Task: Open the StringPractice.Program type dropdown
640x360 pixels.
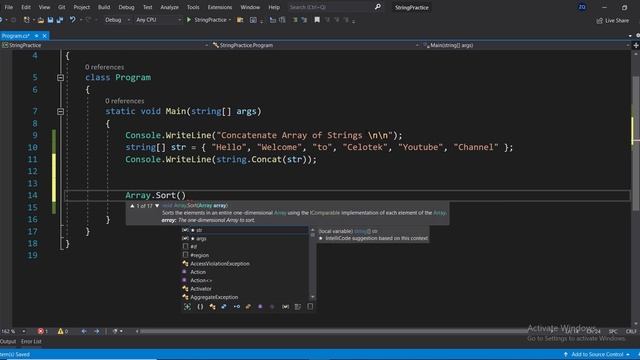Action: (316, 45)
